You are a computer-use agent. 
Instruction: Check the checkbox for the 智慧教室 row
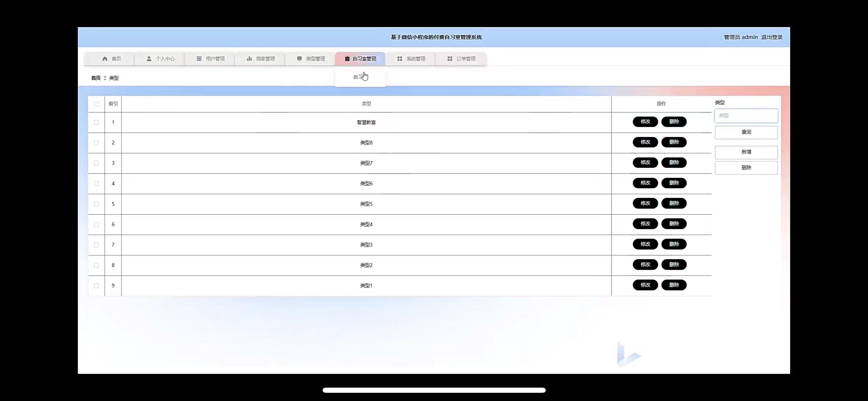[96, 122]
